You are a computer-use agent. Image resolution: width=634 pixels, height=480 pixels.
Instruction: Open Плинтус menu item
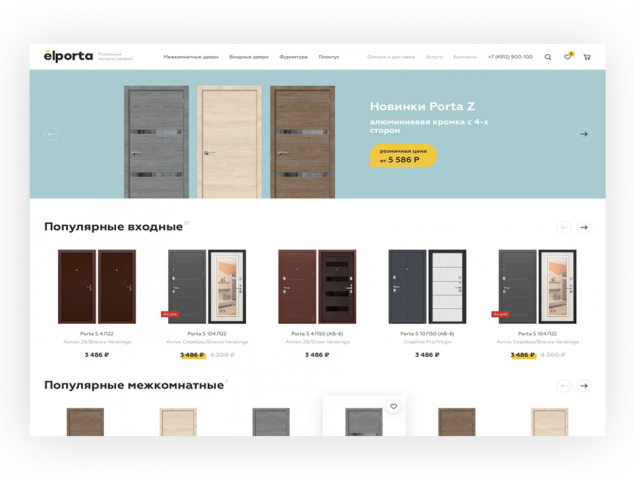point(329,57)
